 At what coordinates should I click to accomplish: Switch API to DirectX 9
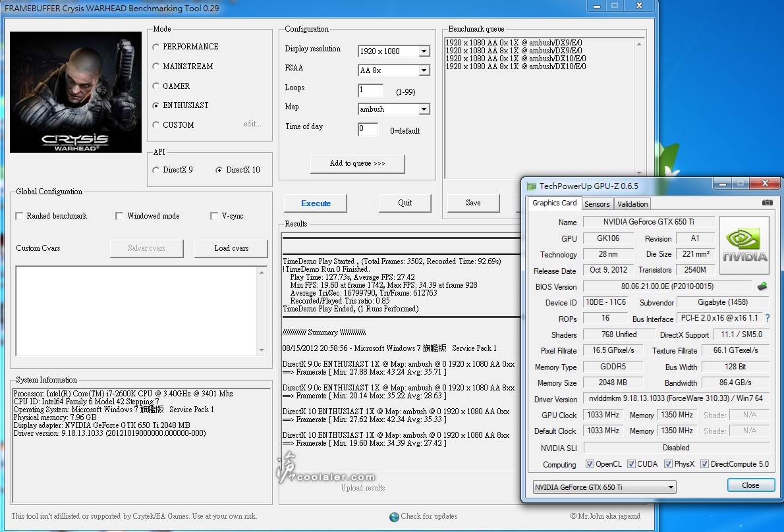tap(155, 171)
